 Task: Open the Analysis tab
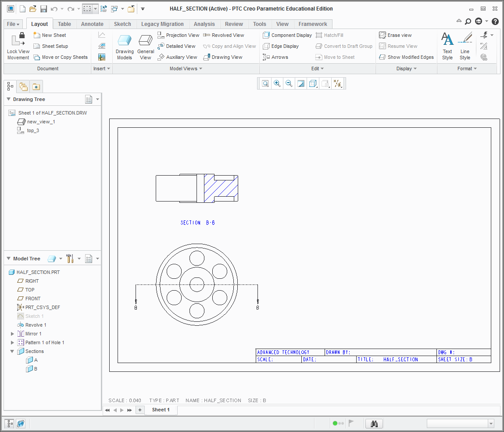point(204,24)
